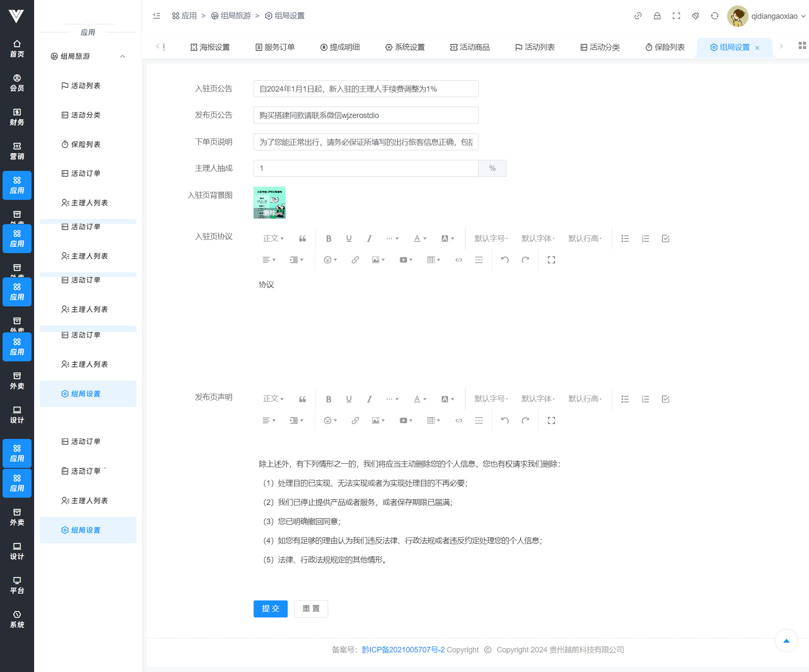
Task: Toggle underline in 发布页声明 editor toolbar
Action: pos(349,399)
